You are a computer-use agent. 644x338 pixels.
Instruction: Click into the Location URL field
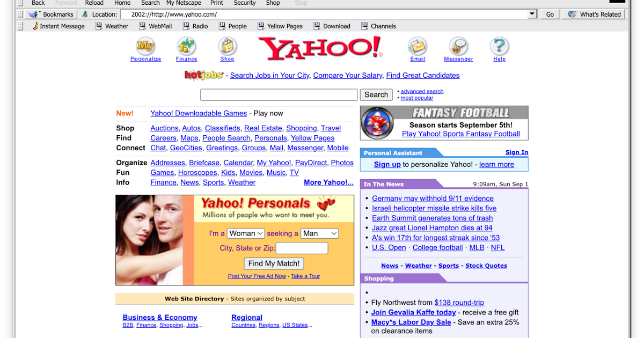(324, 14)
